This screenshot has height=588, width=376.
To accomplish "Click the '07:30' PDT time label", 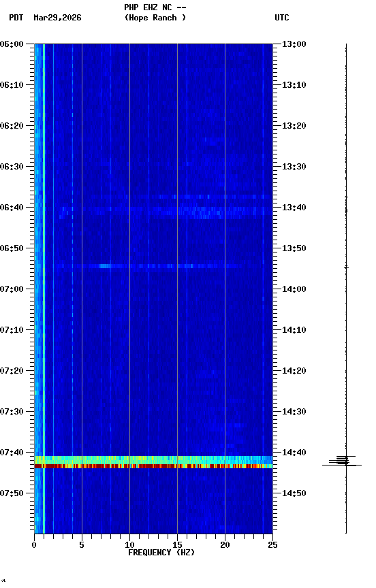I will [x=12, y=412].
